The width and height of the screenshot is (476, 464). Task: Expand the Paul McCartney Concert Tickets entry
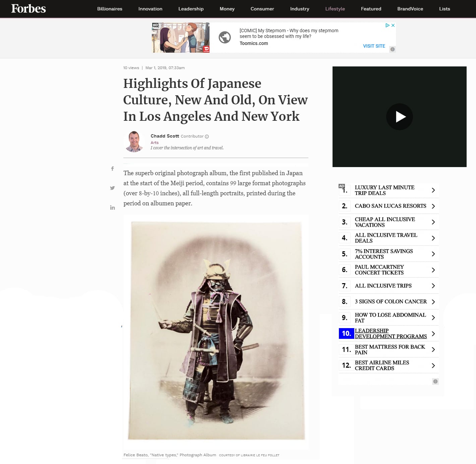433,270
